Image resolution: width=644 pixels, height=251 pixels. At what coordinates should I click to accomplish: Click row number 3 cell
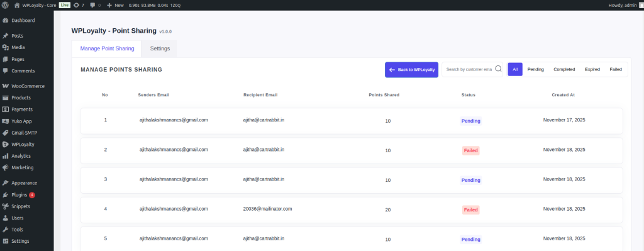tap(106, 179)
